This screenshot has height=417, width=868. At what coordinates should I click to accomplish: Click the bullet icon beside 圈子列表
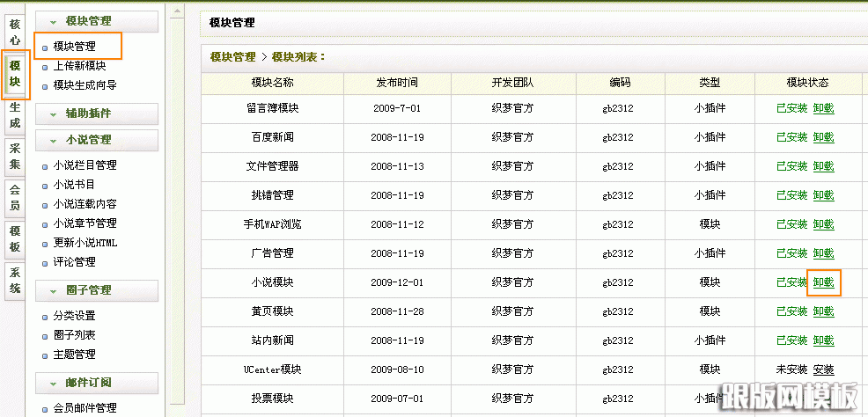click(45, 336)
